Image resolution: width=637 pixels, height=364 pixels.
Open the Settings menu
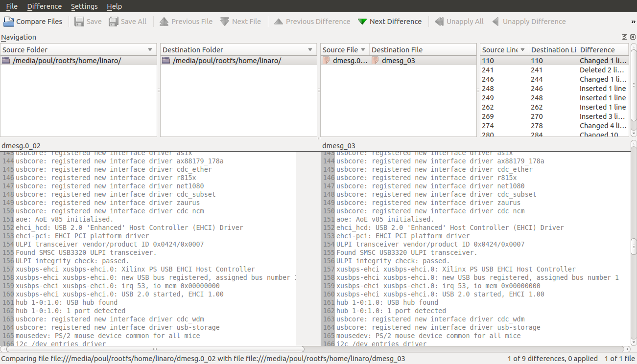click(84, 6)
